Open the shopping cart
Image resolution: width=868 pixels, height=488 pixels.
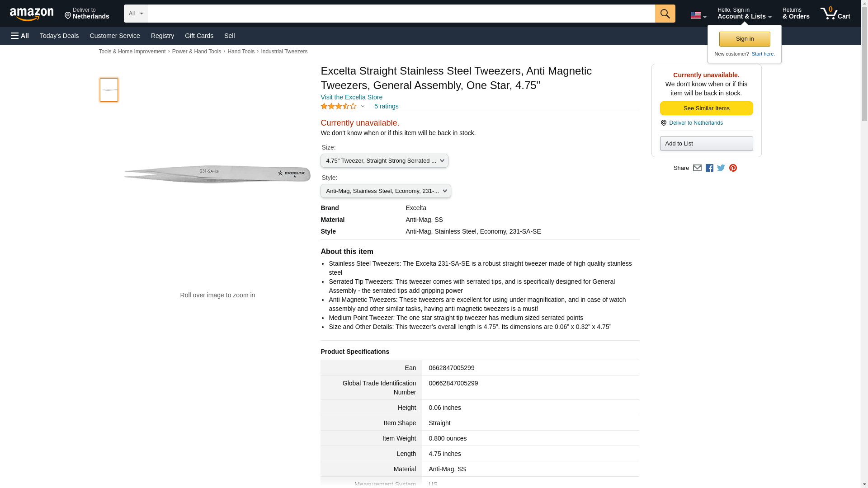835,14
